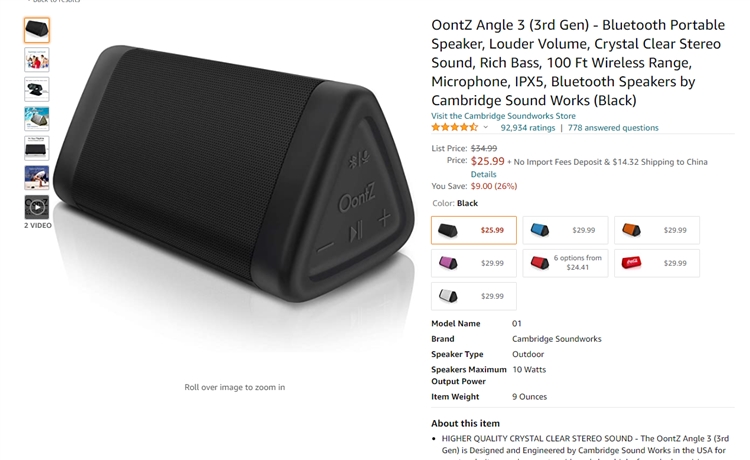This screenshot has height=460, width=750.
Task: Open the 92,934 ratings link
Action: [x=528, y=128]
